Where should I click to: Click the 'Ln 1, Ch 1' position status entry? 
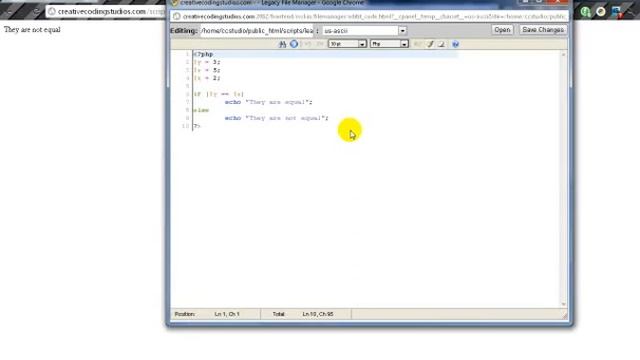227,314
